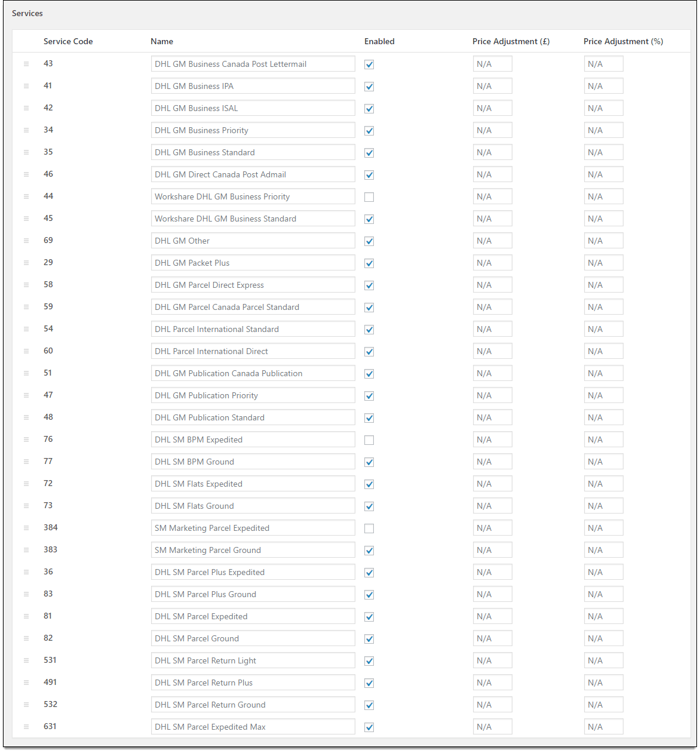Click drag handle for SM Marketing Parcel Ground
Screen dimensions: 700x753
(x=26, y=550)
